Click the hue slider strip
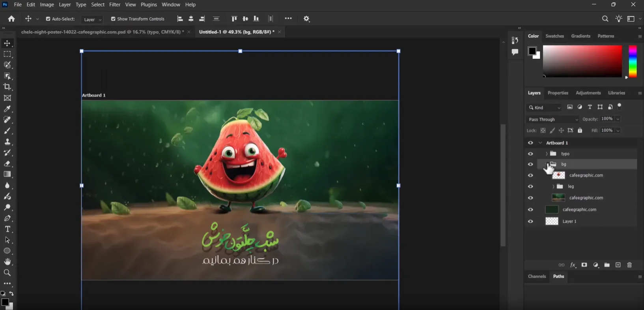This screenshot has width=644, height=310. (633, 61)
